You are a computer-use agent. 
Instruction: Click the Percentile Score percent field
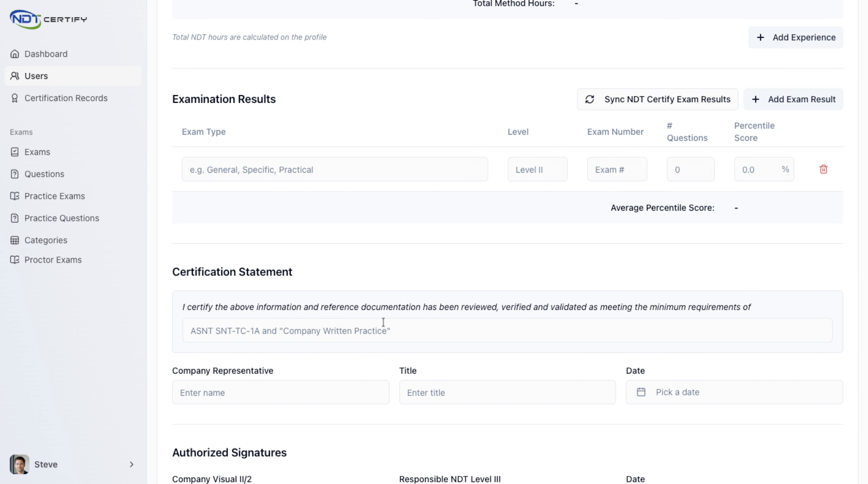[764, 169]
